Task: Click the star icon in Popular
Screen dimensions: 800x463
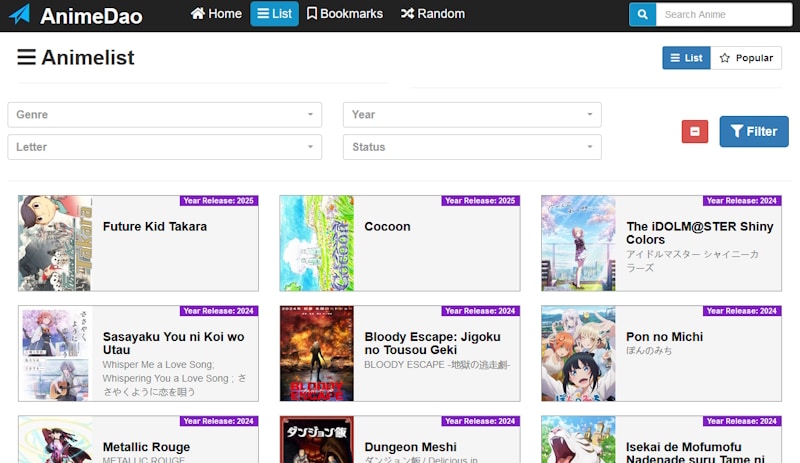Action: (x=724, y=58)
